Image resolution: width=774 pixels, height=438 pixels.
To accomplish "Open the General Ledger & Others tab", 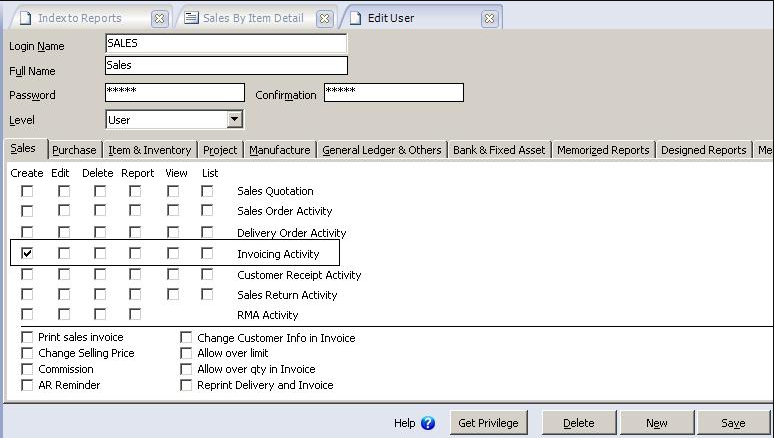I will pos(381,150).
